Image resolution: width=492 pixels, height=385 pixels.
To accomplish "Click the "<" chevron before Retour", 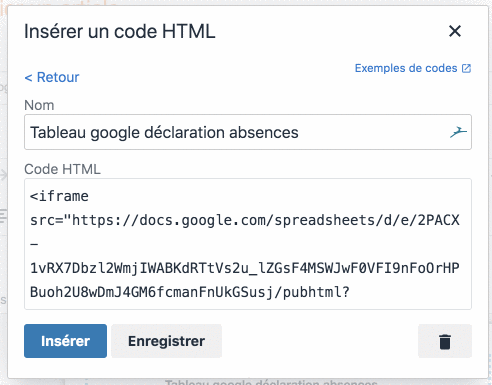I will click(28, 78).
